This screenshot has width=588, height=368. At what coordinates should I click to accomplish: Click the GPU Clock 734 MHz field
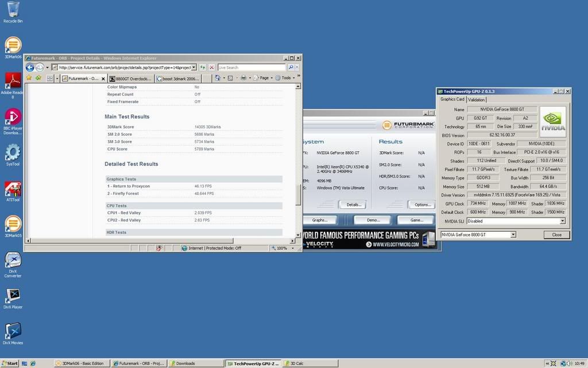[x=478, y=204]
